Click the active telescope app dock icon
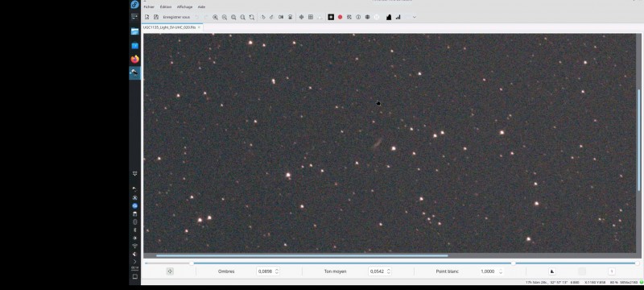Image resolution: width=644 pixels, height=290 pixels. pos(134,72)
